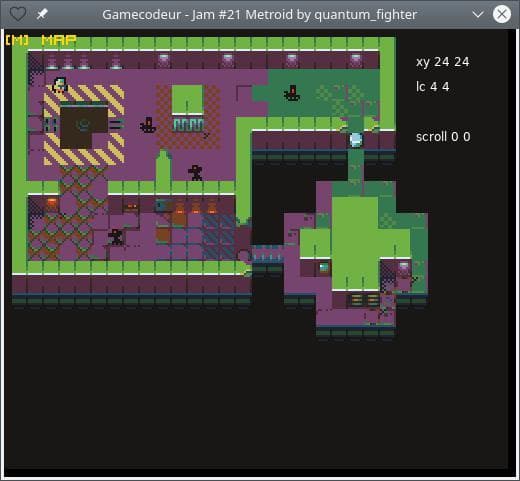Viewport: 520px width, 481px height.
Task: Click the glowing blue orb door
Action: tap(356, 140)
